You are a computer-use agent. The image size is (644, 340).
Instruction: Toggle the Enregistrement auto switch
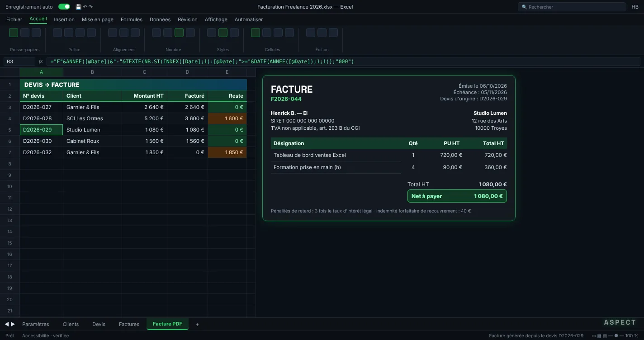point(64,7)
